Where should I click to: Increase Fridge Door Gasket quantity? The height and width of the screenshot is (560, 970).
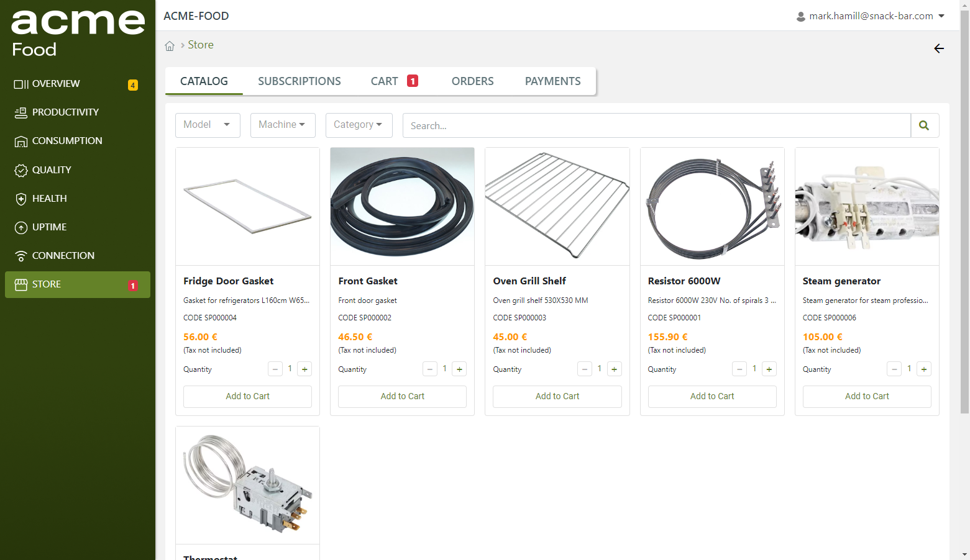coord(304,369)
